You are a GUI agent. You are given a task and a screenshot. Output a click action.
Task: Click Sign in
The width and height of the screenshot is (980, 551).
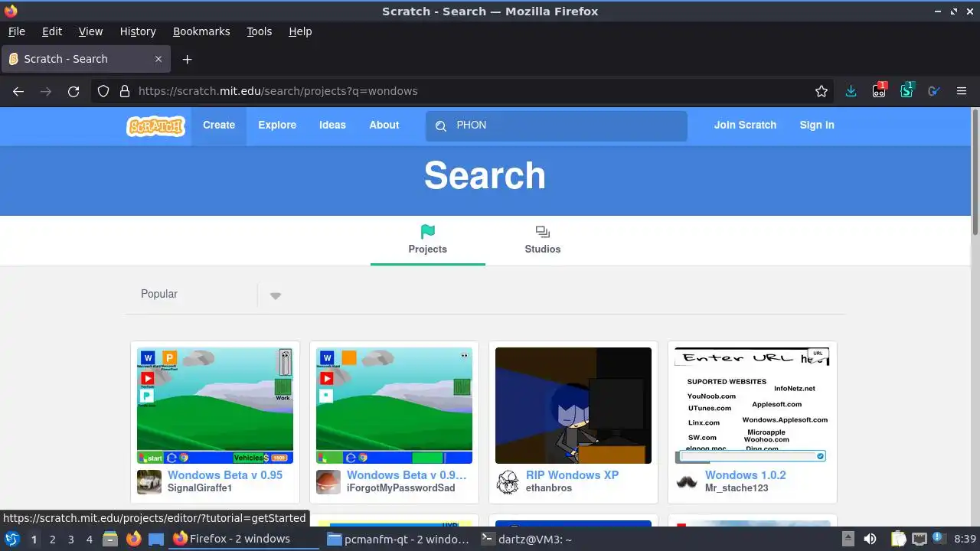pyautogui.click(x=817, y=126)
